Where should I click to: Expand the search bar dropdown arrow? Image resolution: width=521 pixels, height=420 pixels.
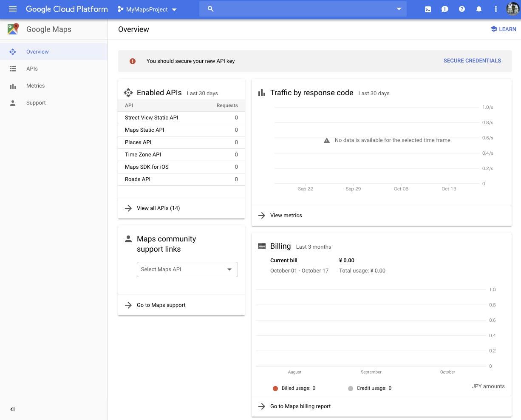click(399, 9)
